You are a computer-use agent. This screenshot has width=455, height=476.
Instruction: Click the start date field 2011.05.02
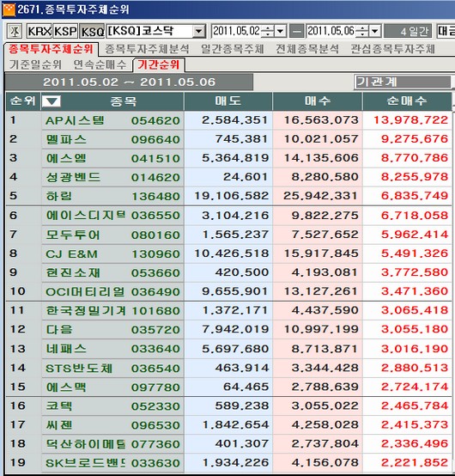(236, 31)
